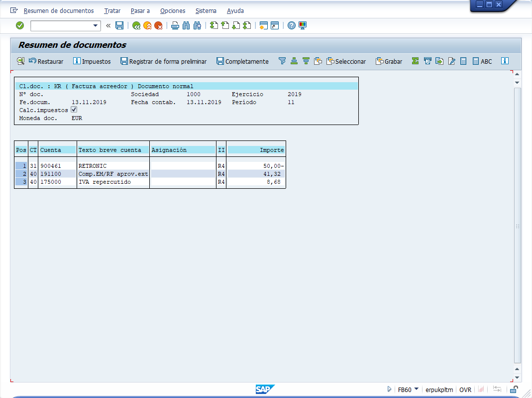The width and height of the screenshot is (532, 398).
Task: Click Registrar de forma preliminar button
Action: point(163,61)
